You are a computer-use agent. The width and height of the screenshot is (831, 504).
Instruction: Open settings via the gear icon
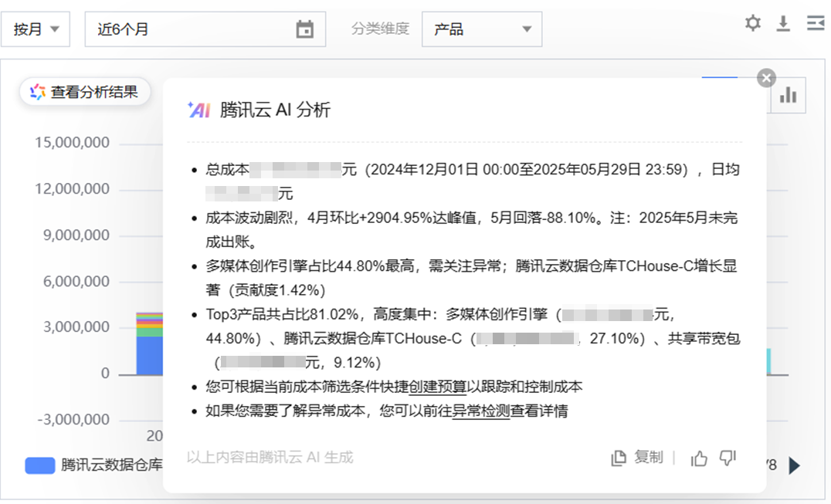pyautogui.click(x=752, y=23)
